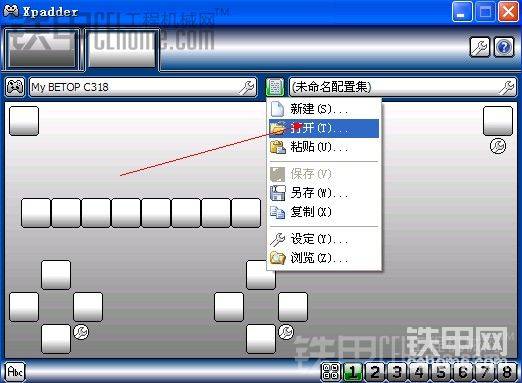Switch to set 1
522x383 pixels.
pos(353,372)
